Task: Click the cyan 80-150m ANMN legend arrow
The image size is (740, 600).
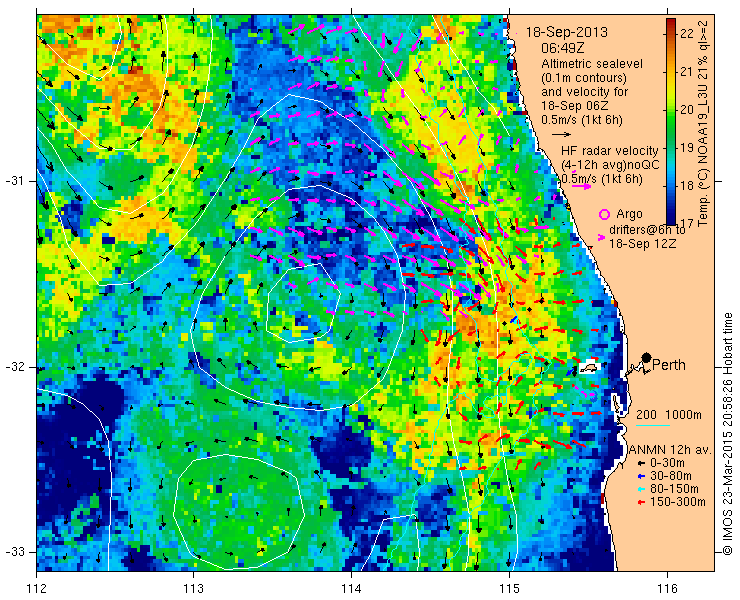Action: click(641, 489)
